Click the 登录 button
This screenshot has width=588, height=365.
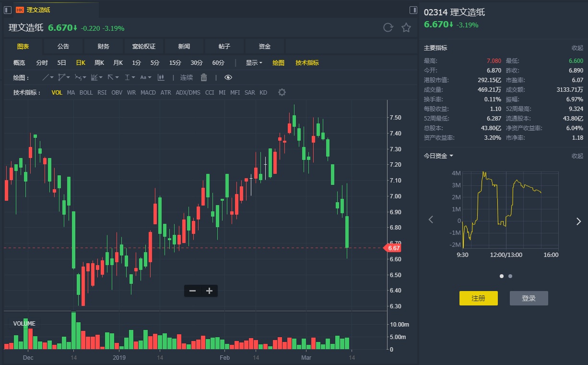(x=529, y=298)
